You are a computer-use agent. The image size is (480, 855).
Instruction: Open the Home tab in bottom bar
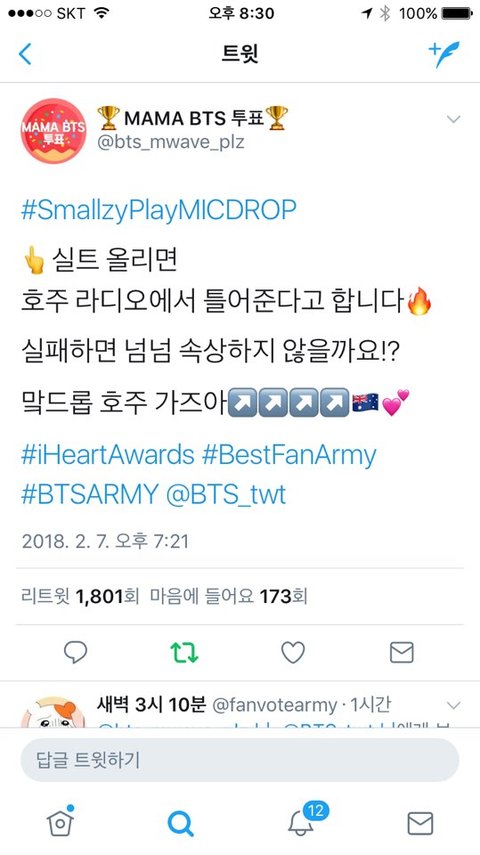[60, 821]
